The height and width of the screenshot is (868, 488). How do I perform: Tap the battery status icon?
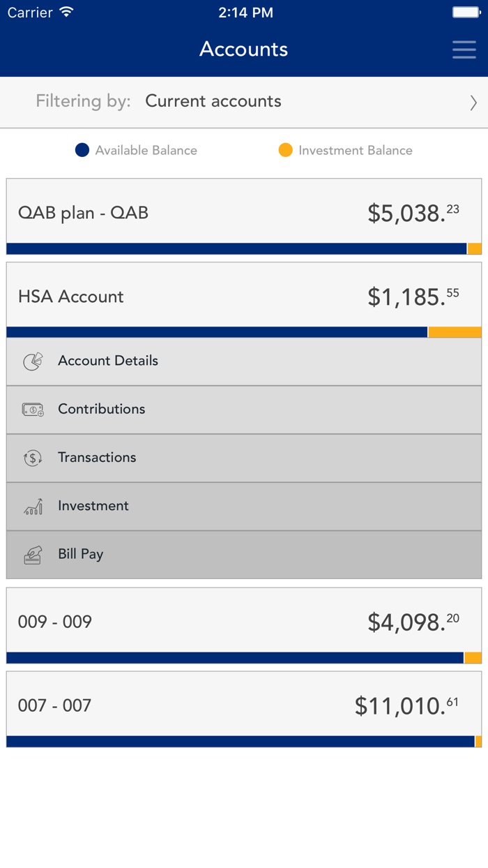[466, 13]
